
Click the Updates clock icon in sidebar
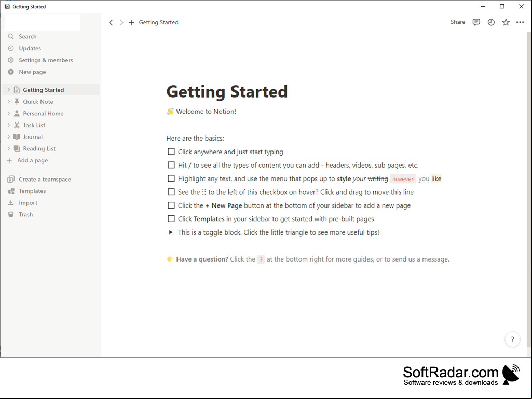point(11,48)
